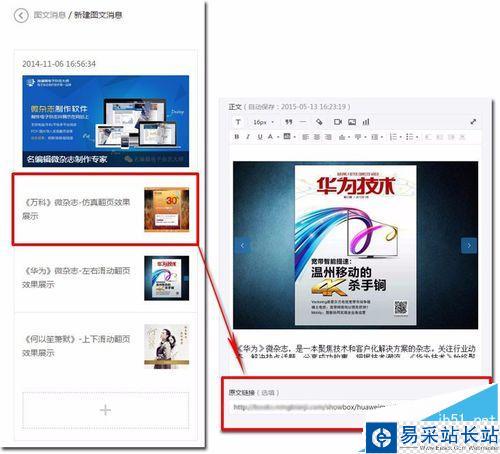Open the bulleted list style dropdown
The width and height of the screenshot is (500, 454).
[417, 137]
